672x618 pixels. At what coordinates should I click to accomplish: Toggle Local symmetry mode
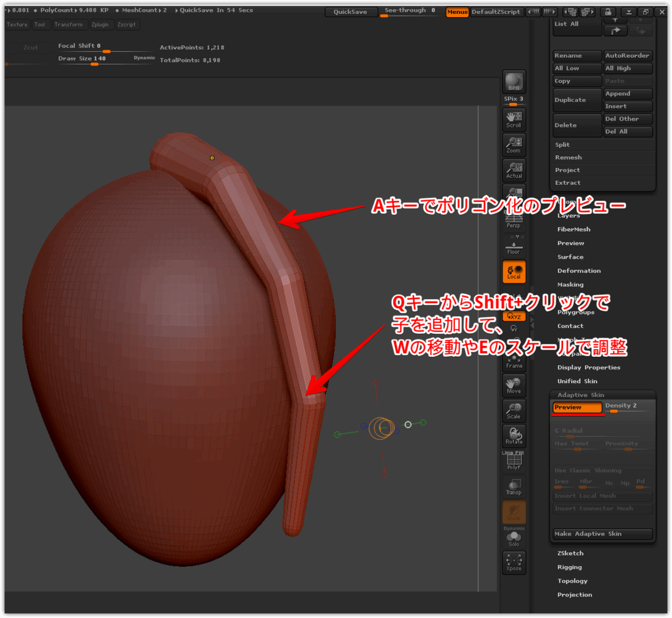point(514,272)
